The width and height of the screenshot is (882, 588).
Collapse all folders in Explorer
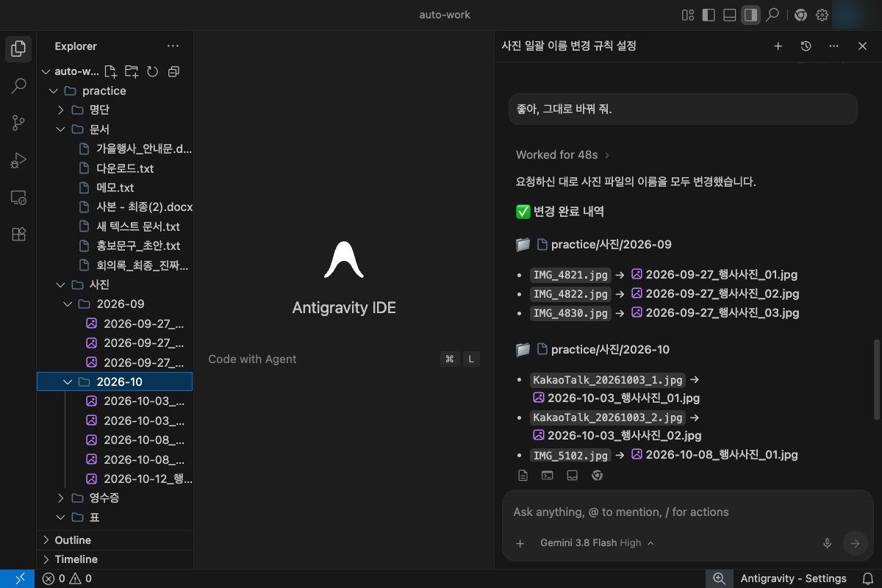[173, 71]
